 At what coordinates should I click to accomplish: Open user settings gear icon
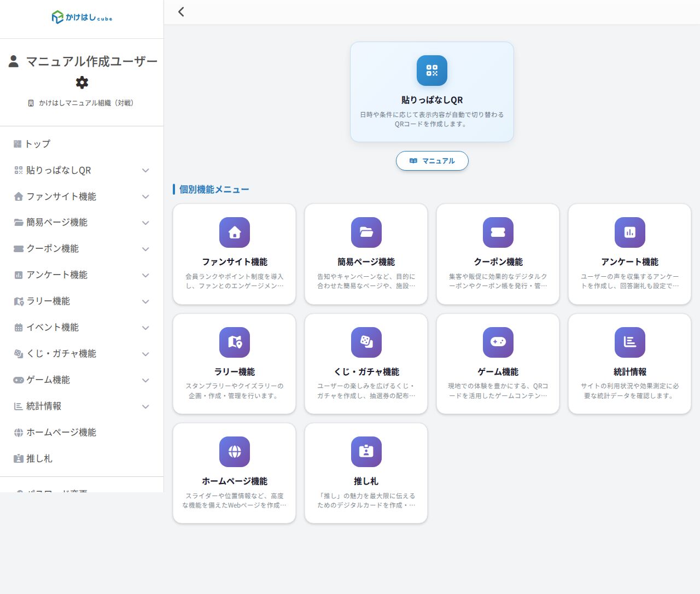82,83
